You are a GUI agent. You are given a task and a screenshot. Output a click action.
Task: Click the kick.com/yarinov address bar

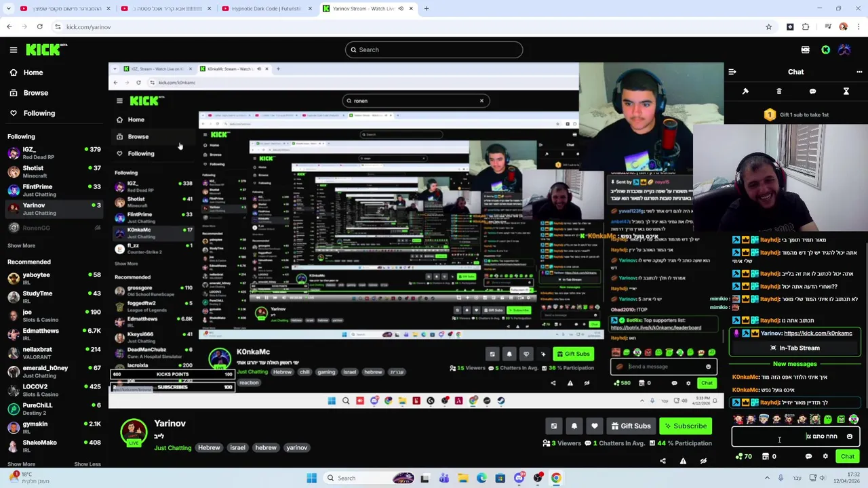(407, 27)
